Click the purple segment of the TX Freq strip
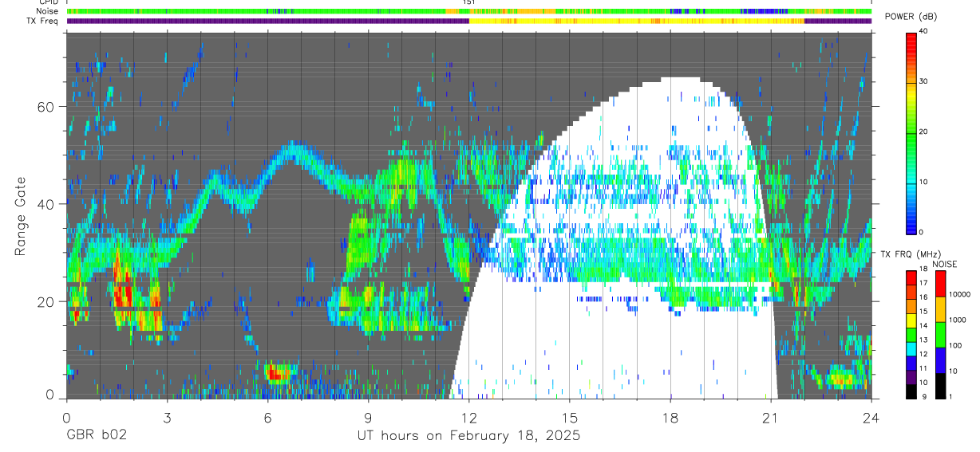Viewport: 980px width, 452px height. pyautogui.click(x=267, y=22)
